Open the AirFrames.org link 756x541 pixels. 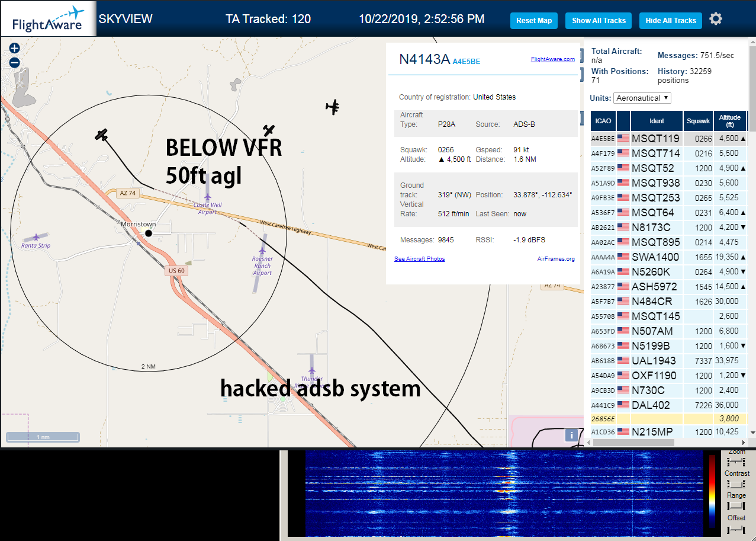(556, 259)
